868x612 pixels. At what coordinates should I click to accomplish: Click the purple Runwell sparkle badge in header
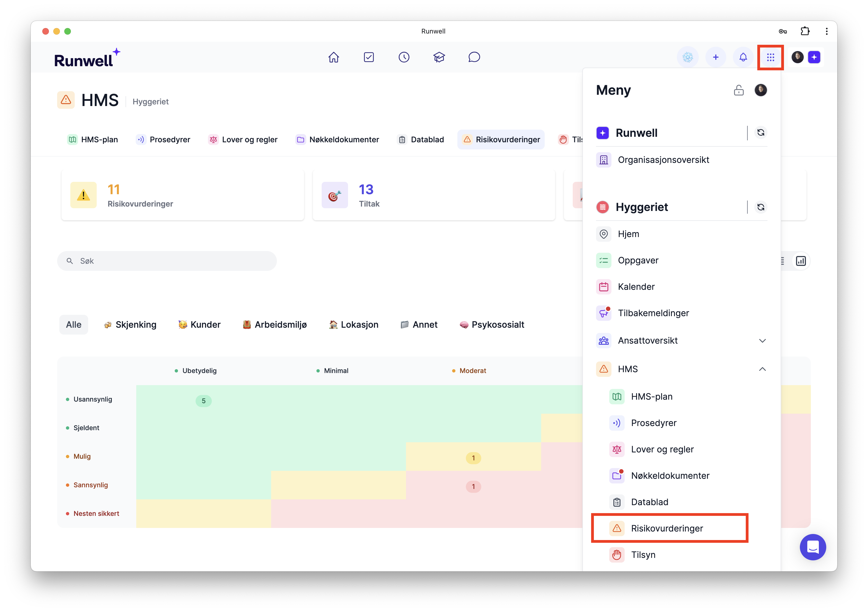tap(814, 57)
